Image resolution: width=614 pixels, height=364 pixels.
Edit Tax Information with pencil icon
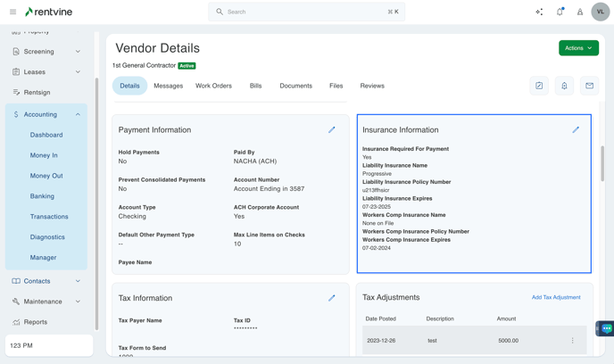tap(332, 298)
